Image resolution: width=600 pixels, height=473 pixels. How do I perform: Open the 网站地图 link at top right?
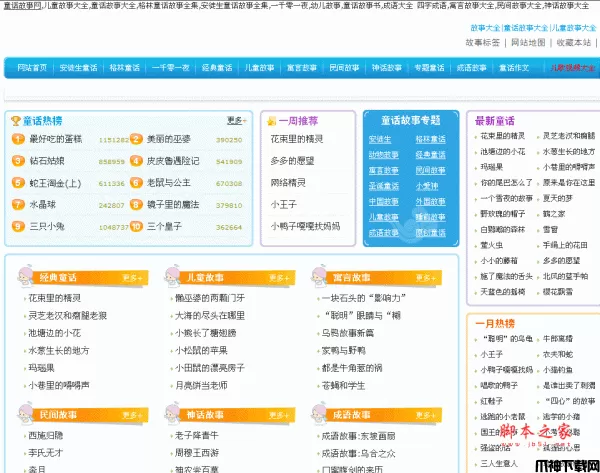[x=528, y=43]
